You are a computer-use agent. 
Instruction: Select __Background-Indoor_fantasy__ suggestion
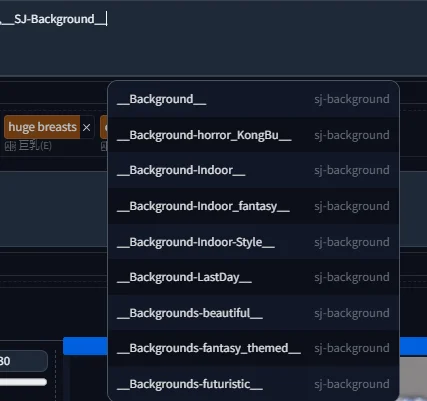click(253, 206)
